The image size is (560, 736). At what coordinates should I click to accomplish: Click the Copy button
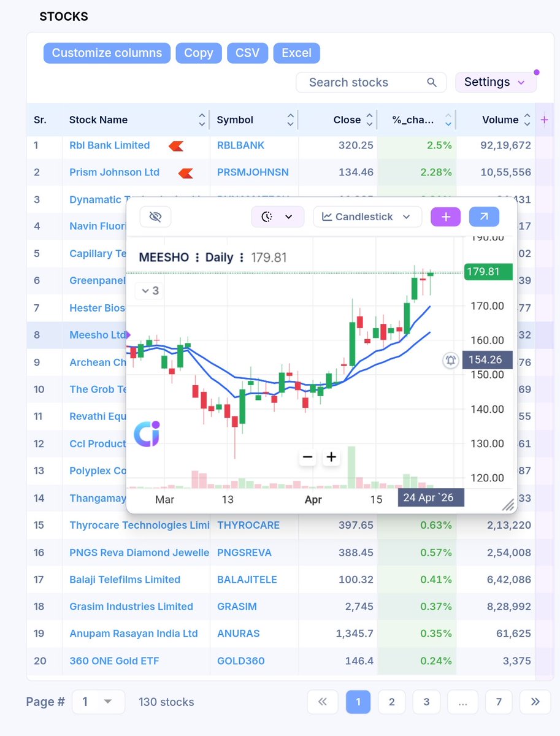tap(198, 53)
